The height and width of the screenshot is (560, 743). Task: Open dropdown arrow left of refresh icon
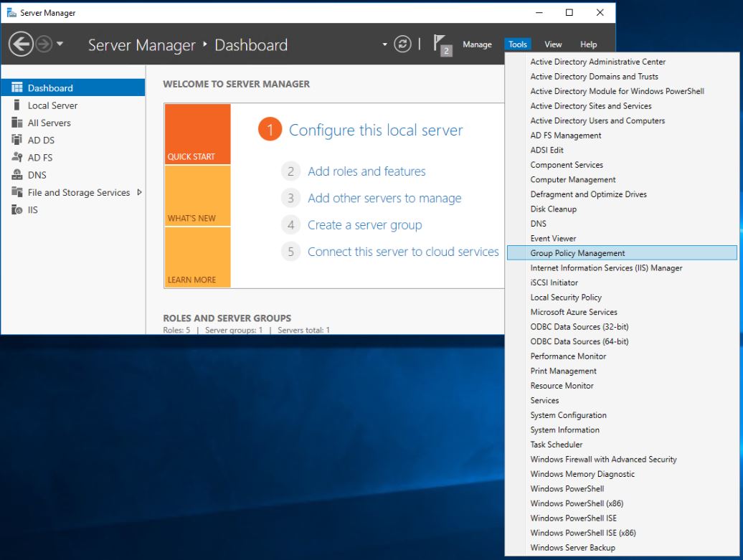coord(386,44)
